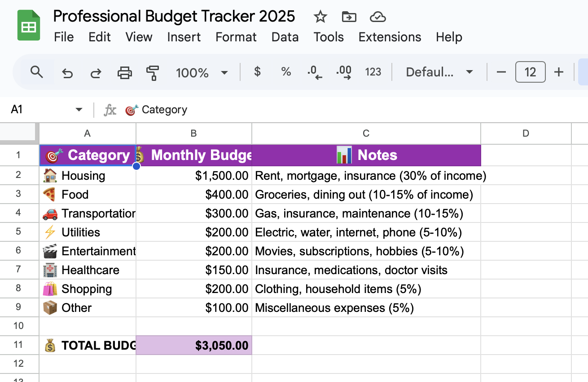Open the Google Sheets home icon
Screen dimensions: 588x382
29,26
